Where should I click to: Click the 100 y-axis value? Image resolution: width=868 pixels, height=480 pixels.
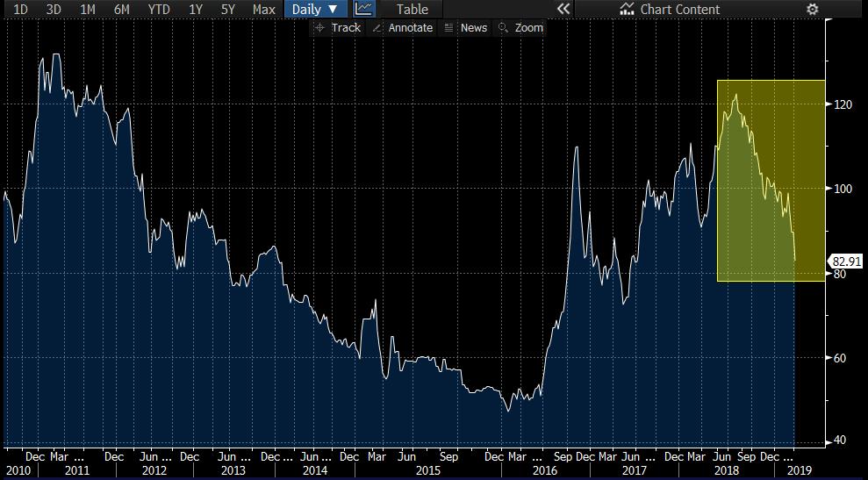[x=844, y=189]
